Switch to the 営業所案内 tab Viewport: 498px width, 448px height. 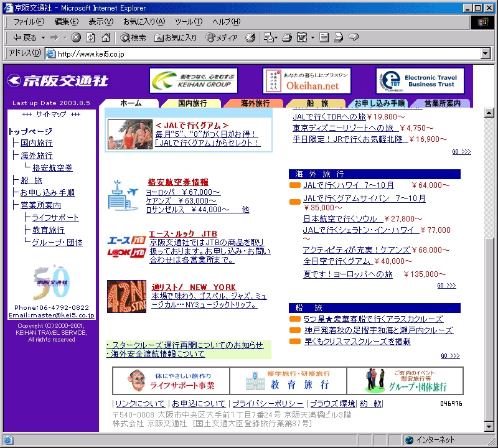442,103
